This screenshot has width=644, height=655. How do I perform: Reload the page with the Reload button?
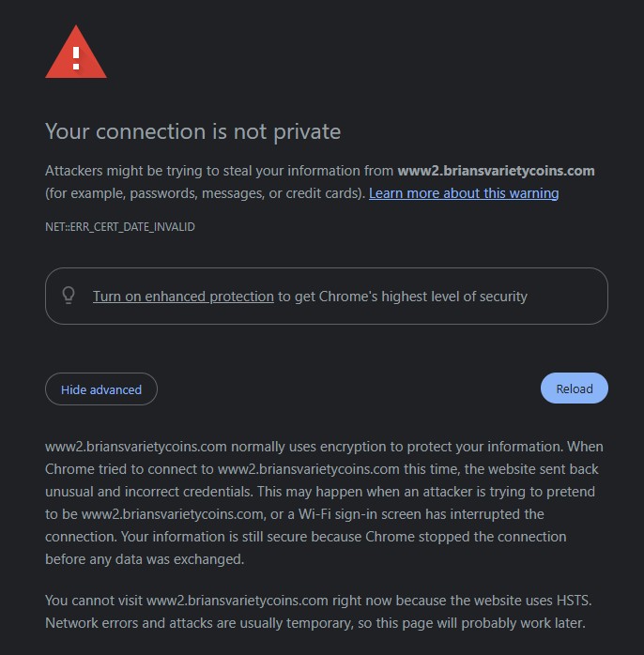click(575, 388)
